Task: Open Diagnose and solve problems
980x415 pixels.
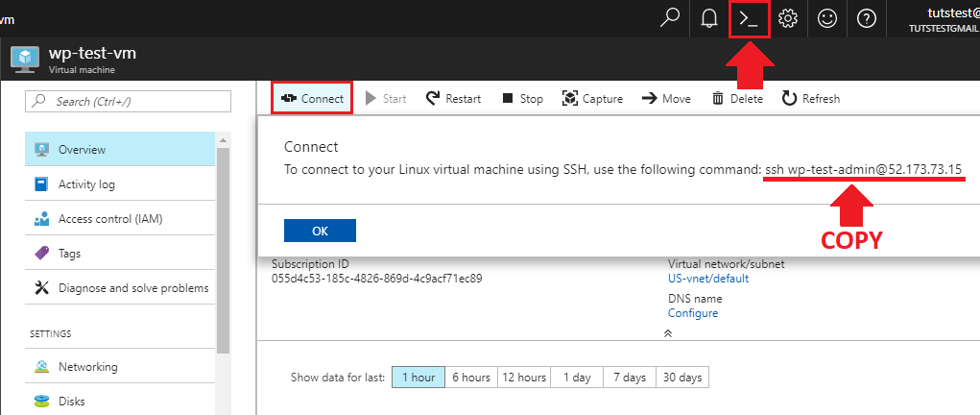Action: tap(120, 288)
